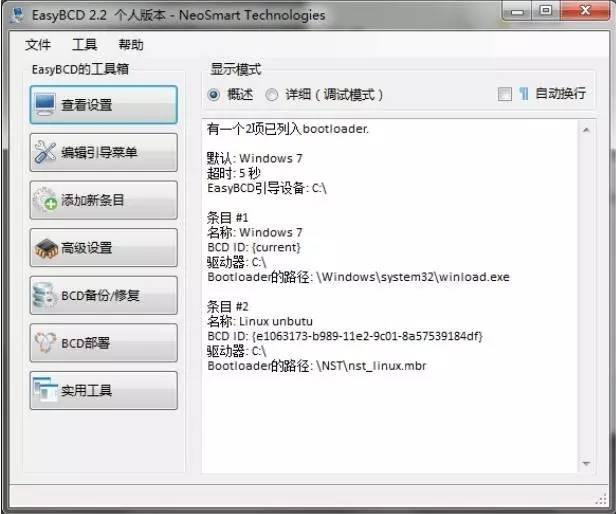
Task: Open BCD备份/修复 backup and repair
Action: 104,296
